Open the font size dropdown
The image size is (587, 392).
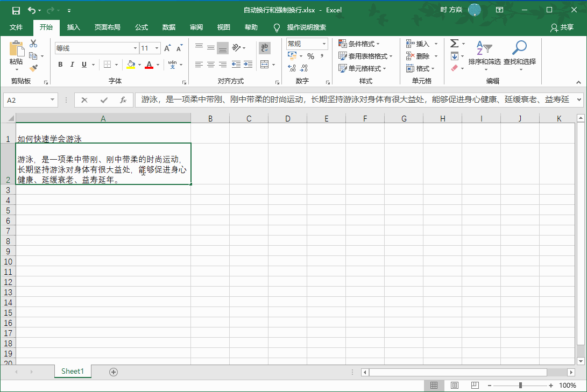click(157, 48)
